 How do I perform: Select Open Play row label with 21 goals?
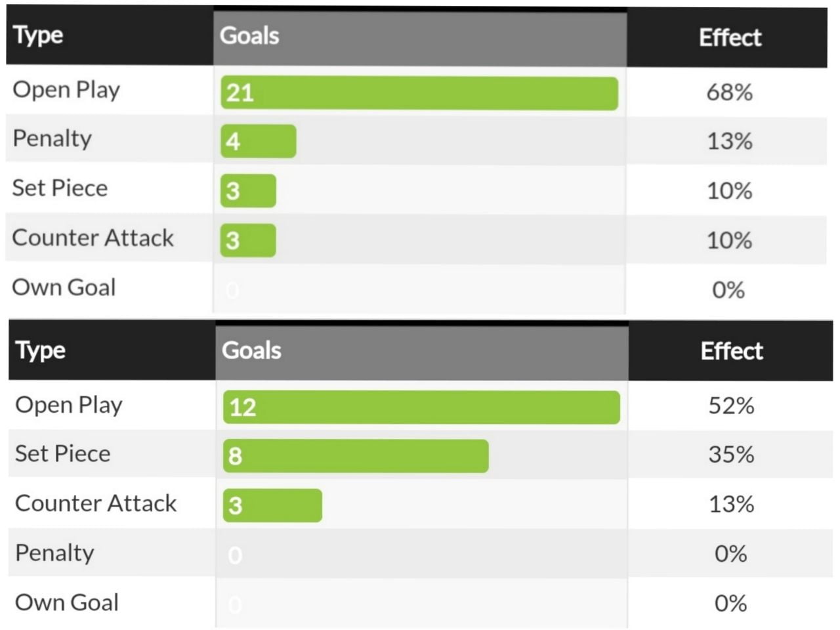(x=66, y=90)
